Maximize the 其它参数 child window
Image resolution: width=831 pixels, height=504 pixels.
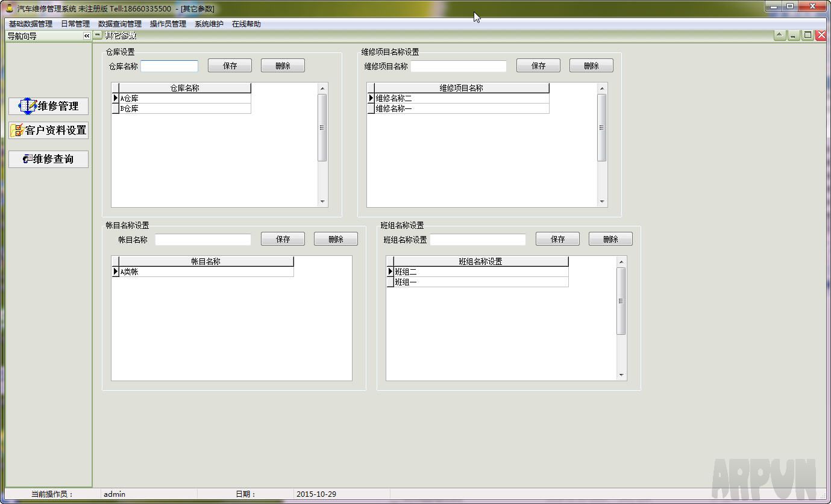[808, 36]
